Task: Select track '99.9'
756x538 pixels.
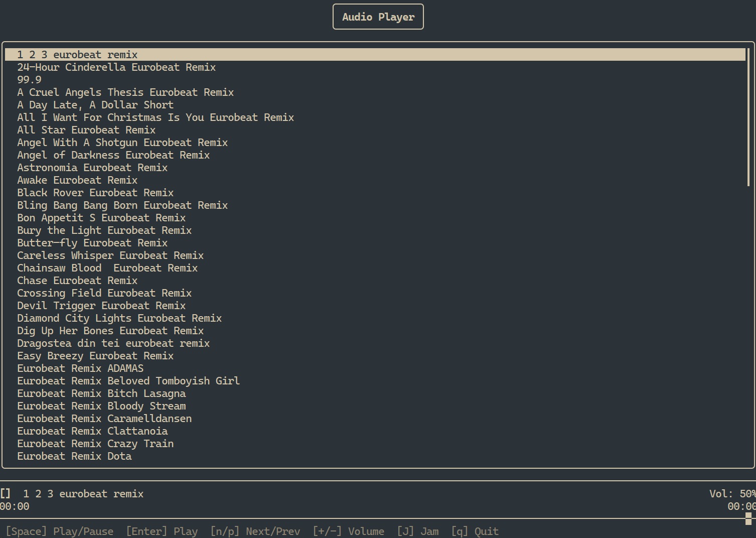Action: pos(29,79)
